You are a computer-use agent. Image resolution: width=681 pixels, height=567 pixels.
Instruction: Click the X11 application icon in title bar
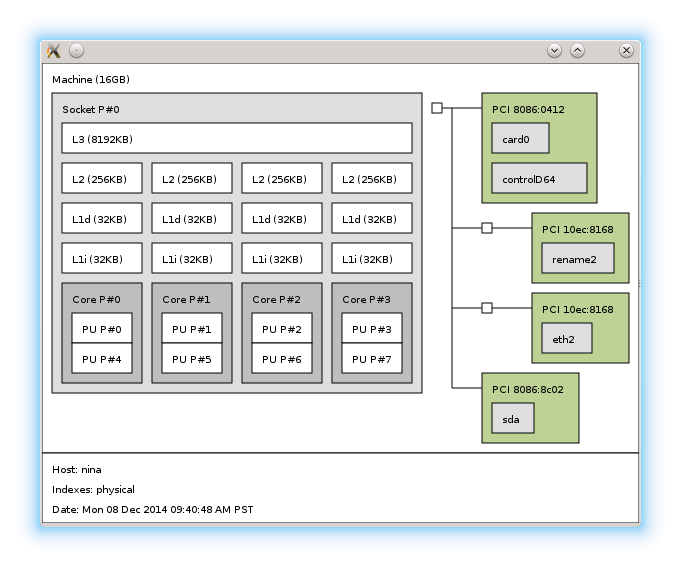[x=54, y=51]
